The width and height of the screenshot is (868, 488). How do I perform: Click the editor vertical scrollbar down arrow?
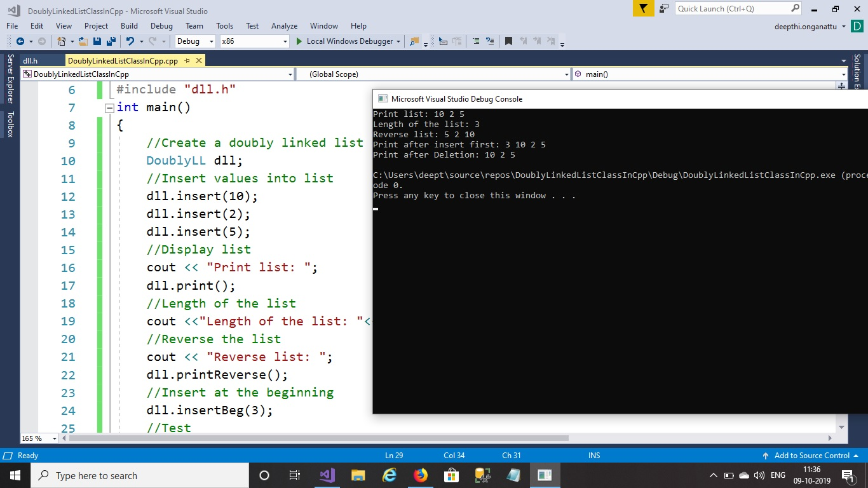[842, 427]
